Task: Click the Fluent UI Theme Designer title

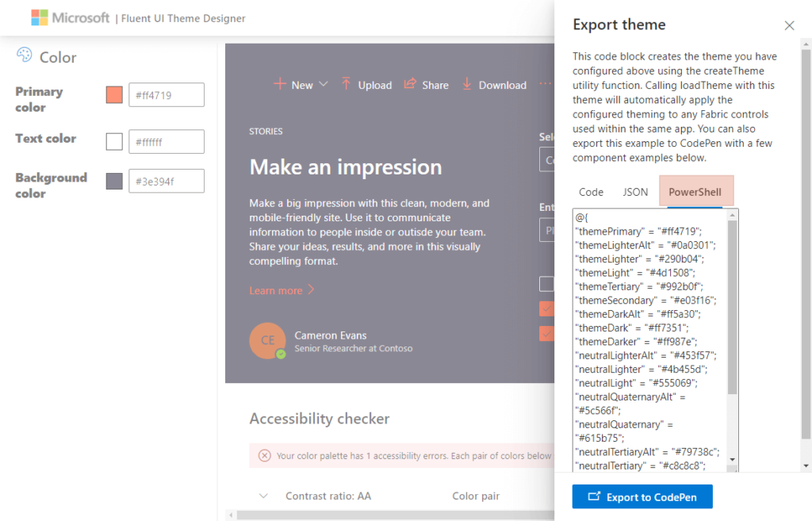Action: point(183,19)
